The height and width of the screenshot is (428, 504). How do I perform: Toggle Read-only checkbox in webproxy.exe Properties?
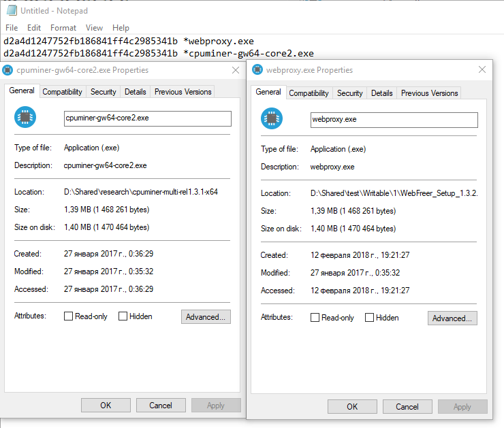(315, 318)
